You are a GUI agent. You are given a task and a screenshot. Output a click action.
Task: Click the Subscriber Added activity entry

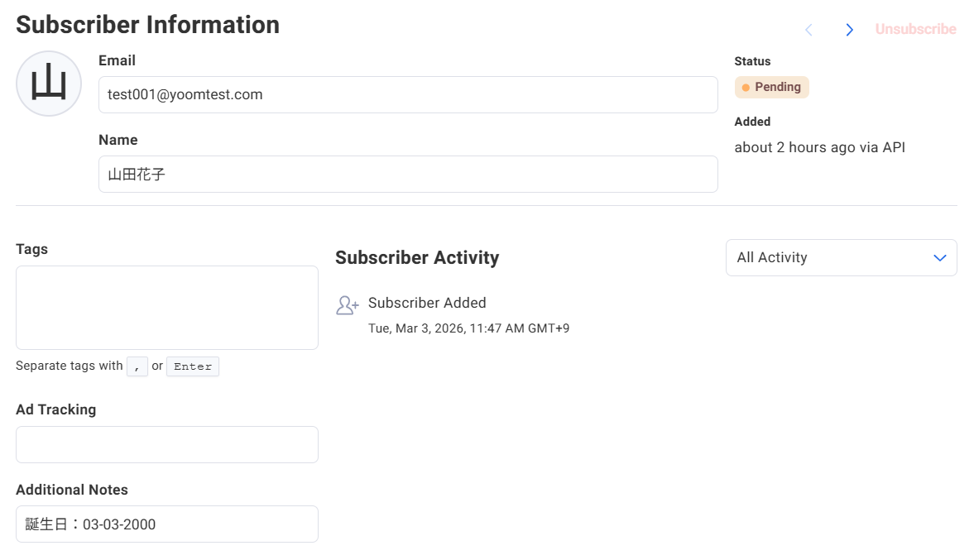[427, 303]
